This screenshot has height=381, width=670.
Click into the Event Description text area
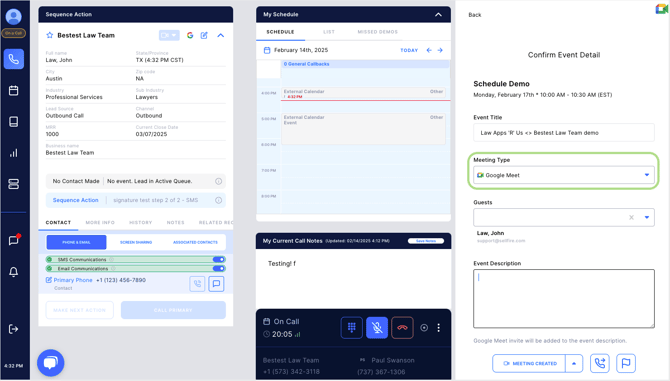click(x=564, y=299)
